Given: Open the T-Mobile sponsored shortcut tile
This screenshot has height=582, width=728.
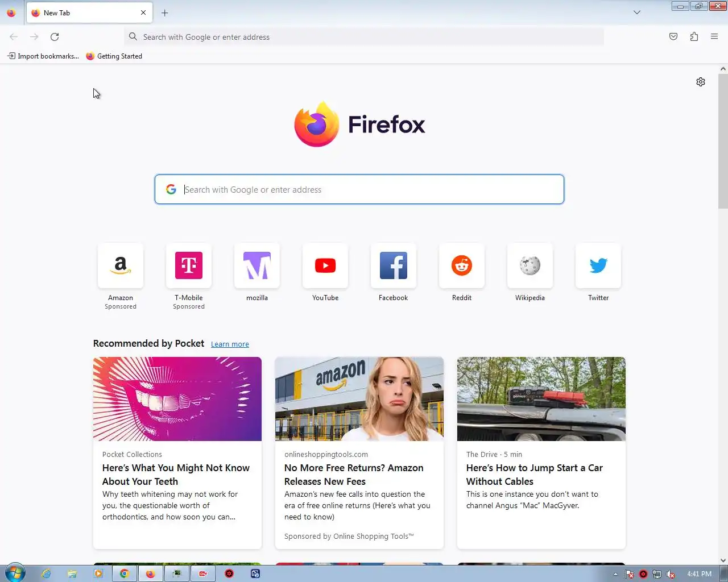Looking at the screenshot, I should pos(189,265).
